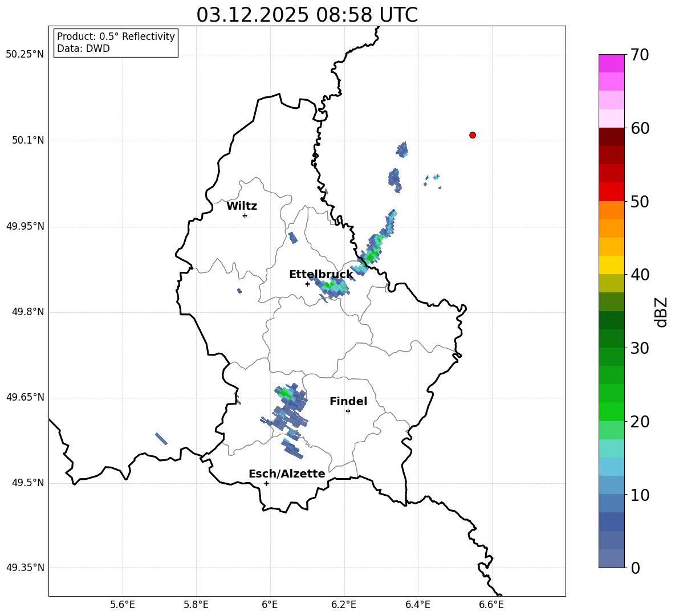Click the dBZ colorbar axis label

click(662, 312)
